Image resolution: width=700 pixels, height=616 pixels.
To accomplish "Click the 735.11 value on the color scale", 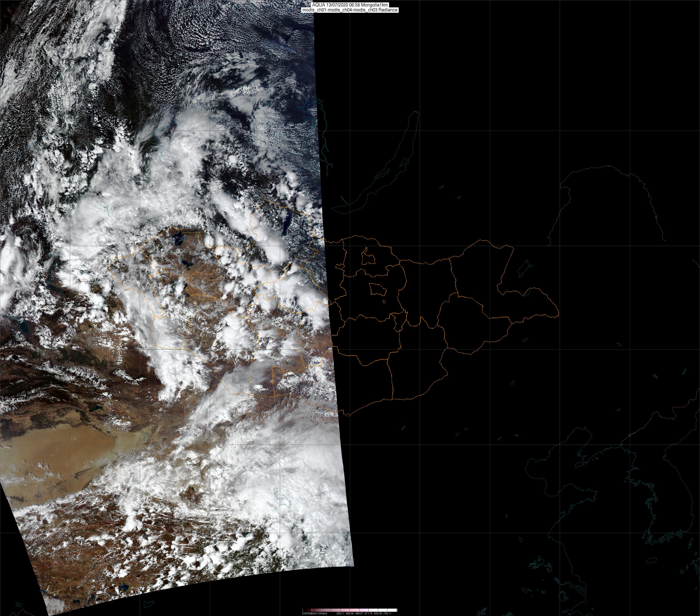I will coord(387,614).
